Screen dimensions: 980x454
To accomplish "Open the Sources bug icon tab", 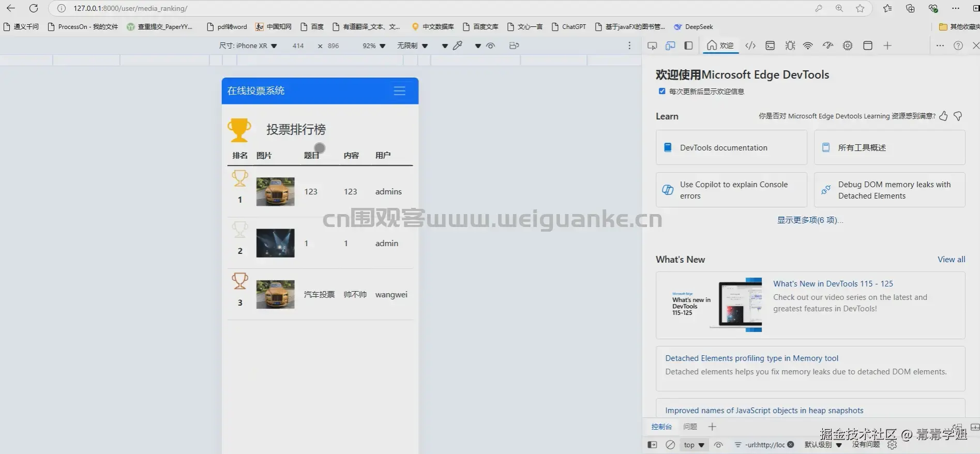I will (x=790, y=46).
